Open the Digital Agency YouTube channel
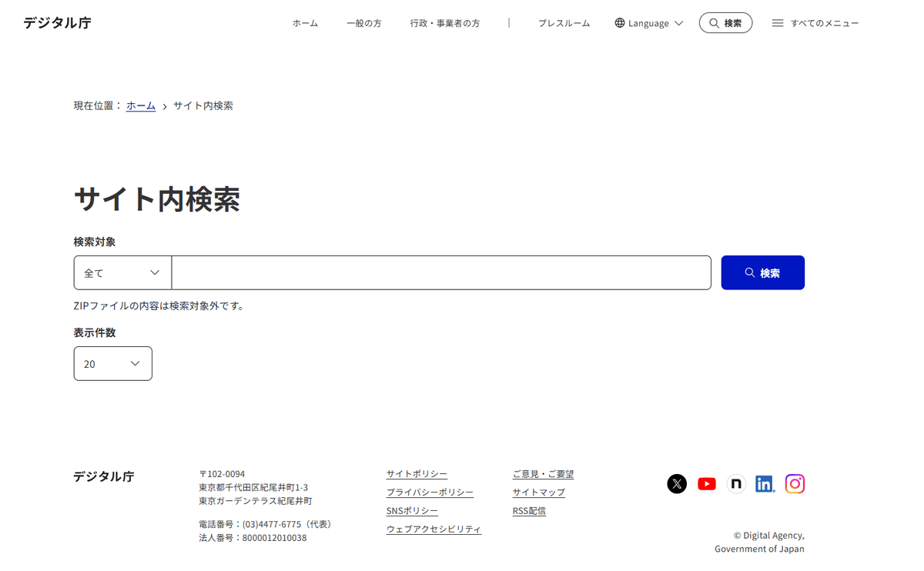Screen dimensions: 924x571 706,483
